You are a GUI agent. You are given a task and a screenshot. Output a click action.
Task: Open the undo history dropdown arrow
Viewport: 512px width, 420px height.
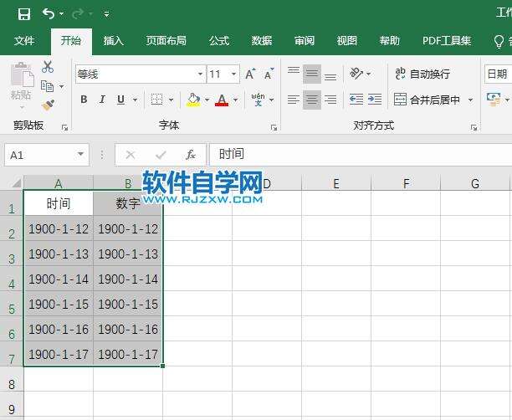(x=61, y=14)
